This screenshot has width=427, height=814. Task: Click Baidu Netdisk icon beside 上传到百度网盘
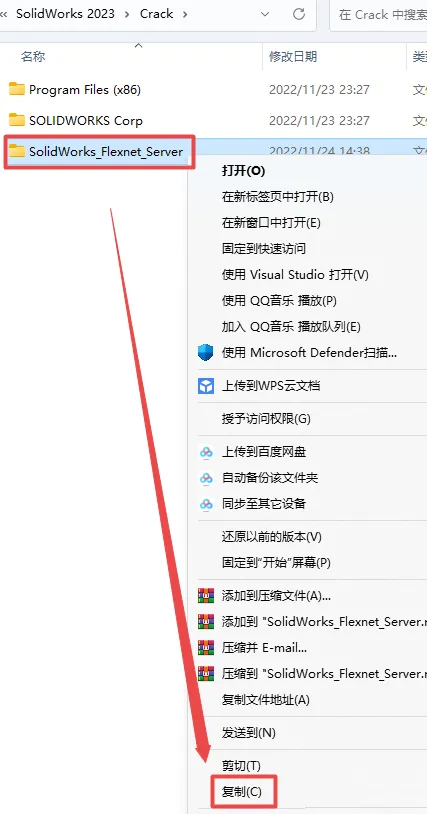click(206, 452)
